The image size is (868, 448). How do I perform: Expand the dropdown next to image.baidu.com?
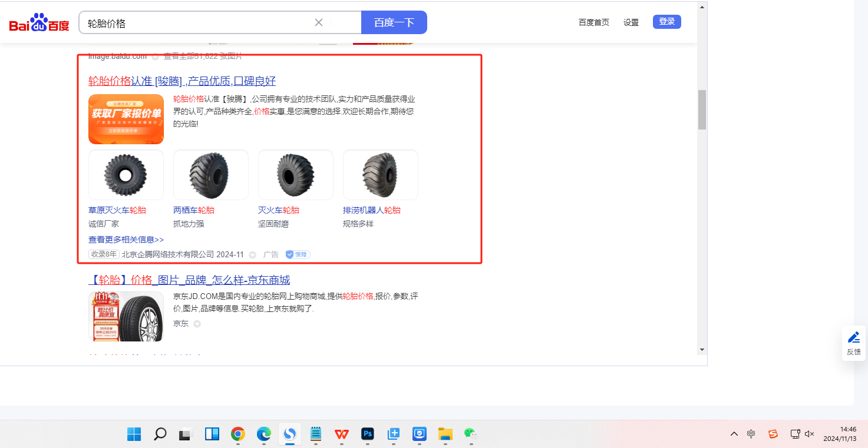coord(155,57)
